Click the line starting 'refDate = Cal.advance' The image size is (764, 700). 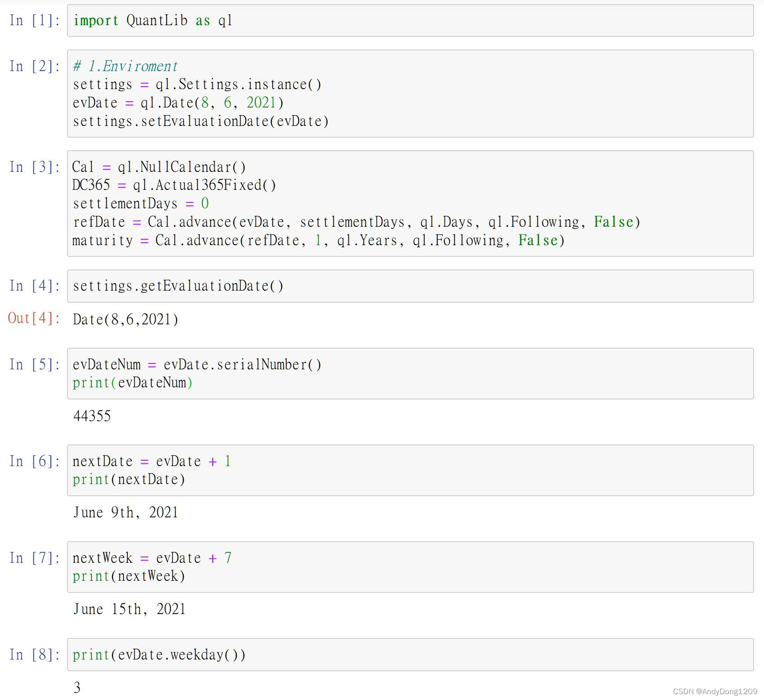click(356, 222)
